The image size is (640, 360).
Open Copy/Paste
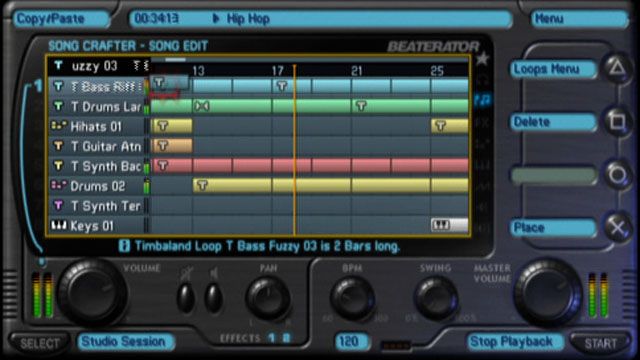click(61, 19)
